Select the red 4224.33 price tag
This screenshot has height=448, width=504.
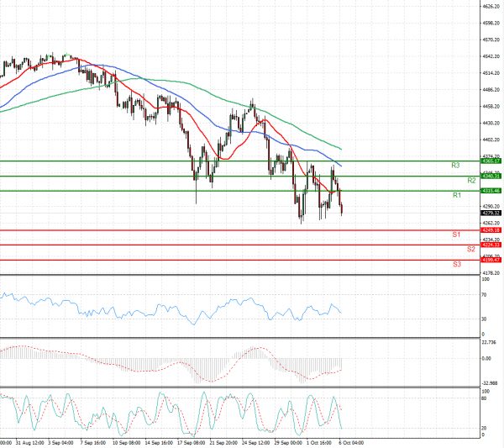(491, 245)
